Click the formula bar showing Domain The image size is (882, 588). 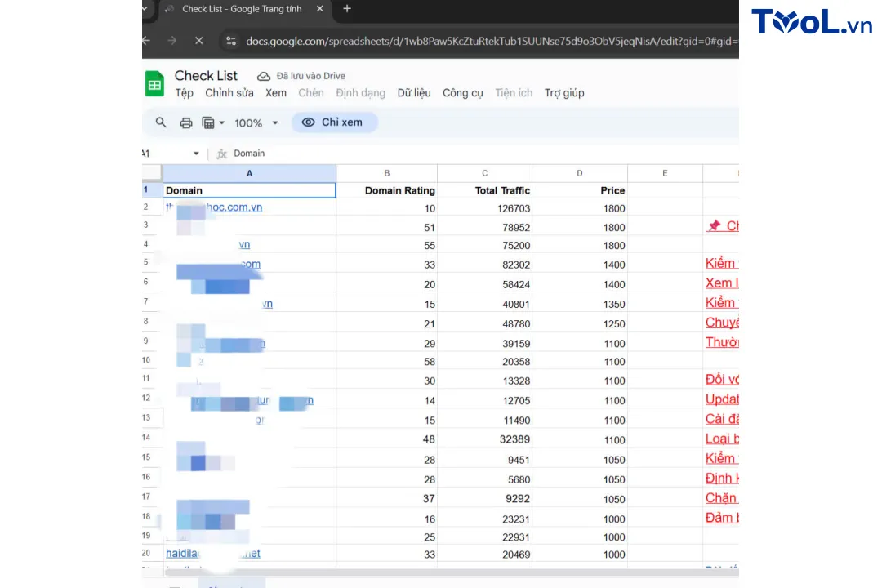pyautogui.click(x=248, y=154)
